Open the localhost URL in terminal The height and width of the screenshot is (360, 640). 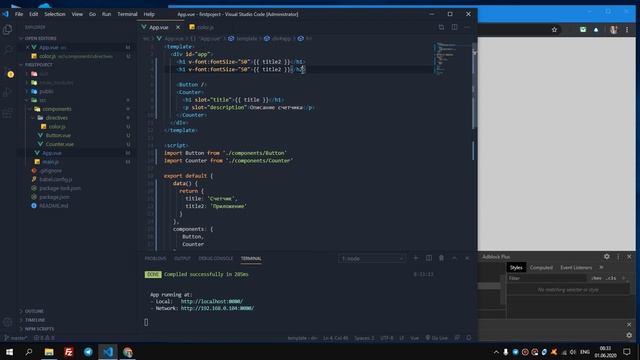211,302
